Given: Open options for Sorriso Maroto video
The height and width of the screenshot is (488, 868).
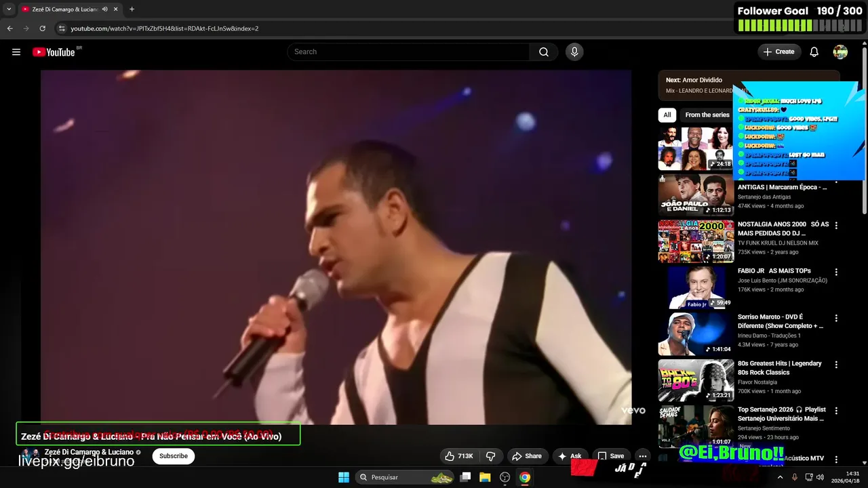Looking at the screenshot, I should tap(836, 318).
